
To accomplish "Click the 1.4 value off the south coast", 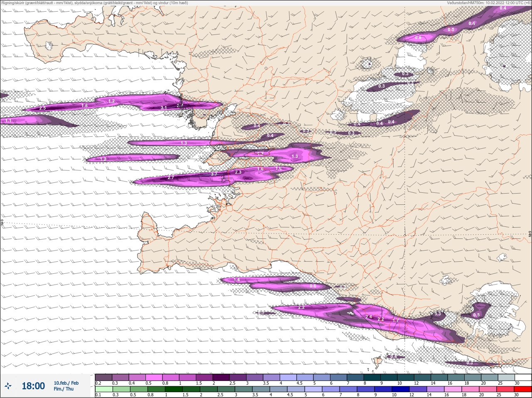I will [x=237, y=280].
